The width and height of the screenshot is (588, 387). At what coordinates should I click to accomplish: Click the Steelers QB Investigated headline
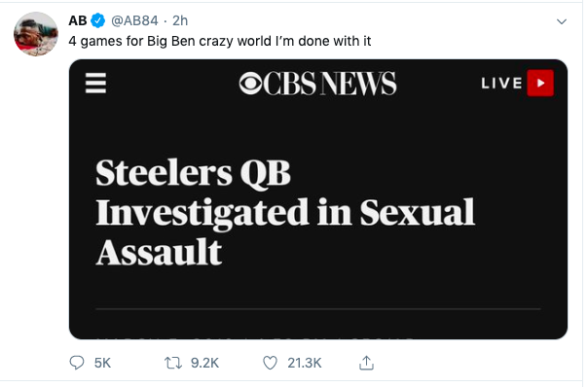[285, 212]
